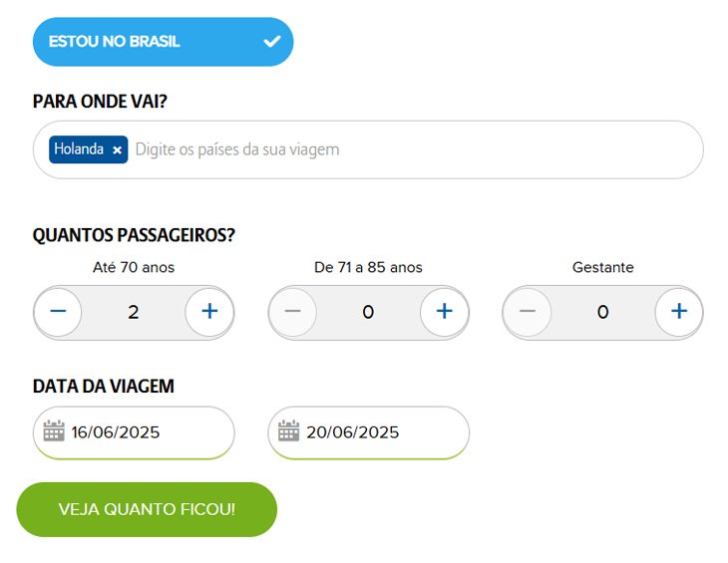This screenshot has width=728, height=563.
Task: Decrease passengers Até 70 anos
Action: pos(58,312)
